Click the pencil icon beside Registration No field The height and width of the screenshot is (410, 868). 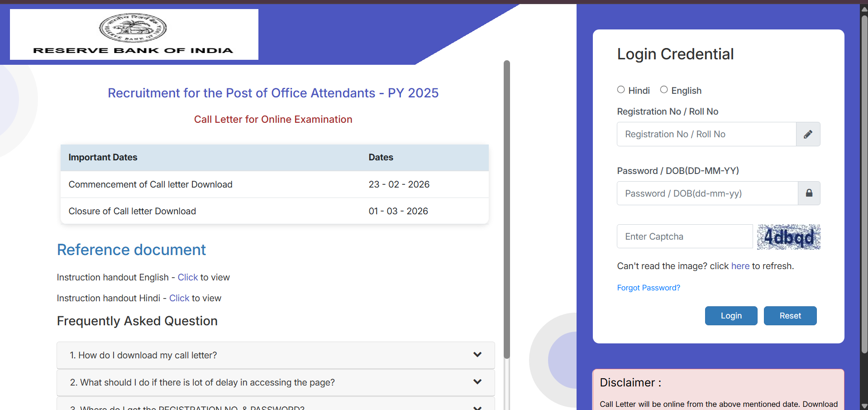pyautogui.click(x=808, y=134)
